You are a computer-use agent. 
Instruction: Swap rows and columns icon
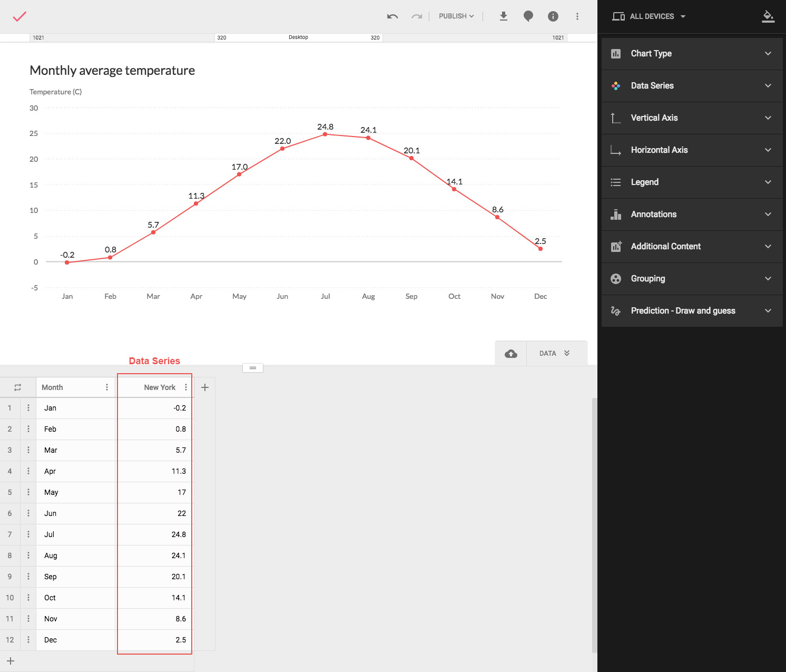pyautogui.click(x=17, y=387)
